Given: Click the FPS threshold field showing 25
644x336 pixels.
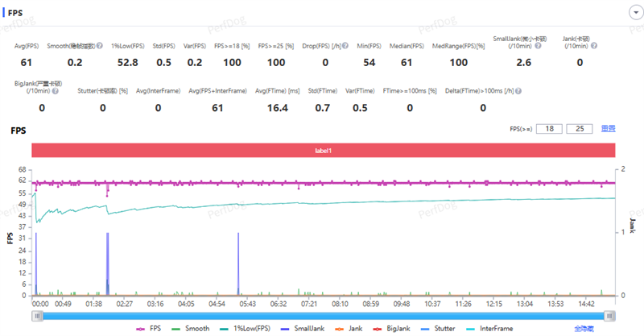Looking at the screenshot, I should point(578,129).
